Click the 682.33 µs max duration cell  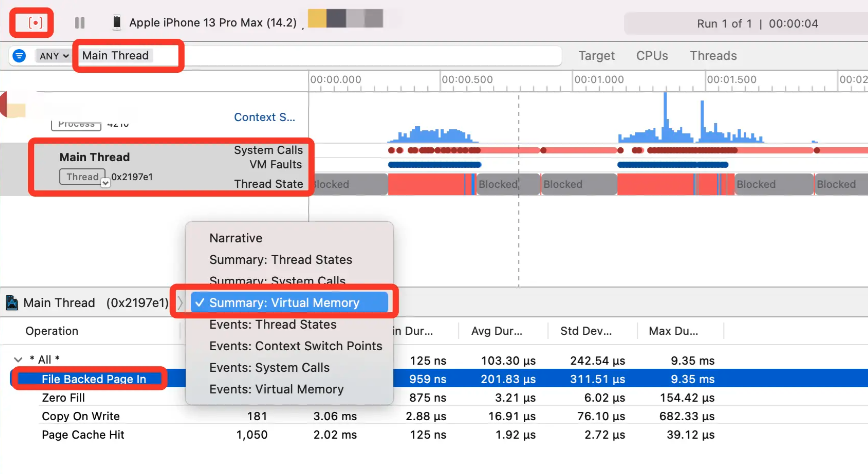tap(687, 416)
